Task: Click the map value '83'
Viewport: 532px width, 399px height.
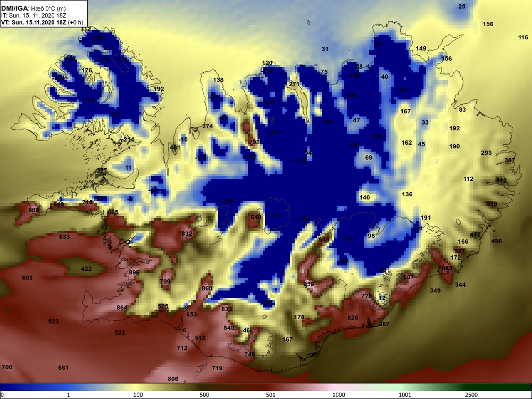Action: 462,110
